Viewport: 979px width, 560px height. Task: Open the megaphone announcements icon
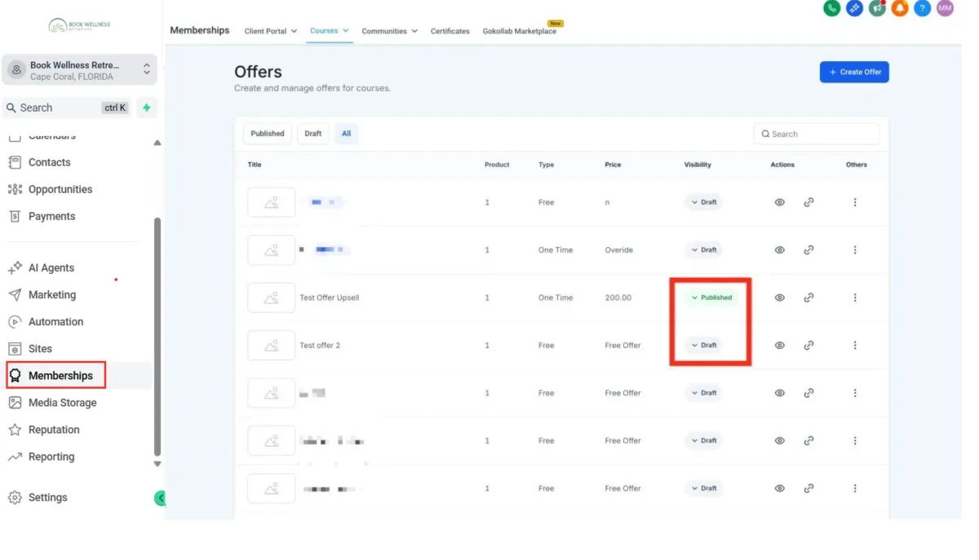(877, 8)
